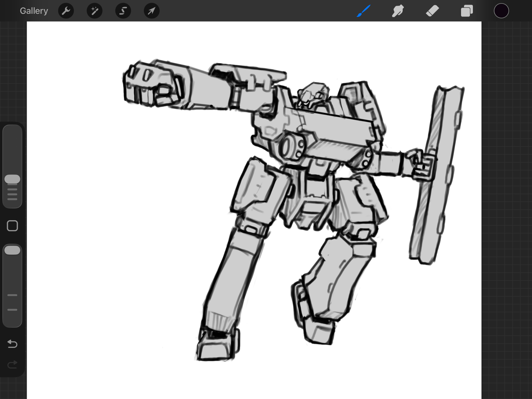Open the Adjustments magic wand menu
Screen dimensions: 532x399
point(94,11)
